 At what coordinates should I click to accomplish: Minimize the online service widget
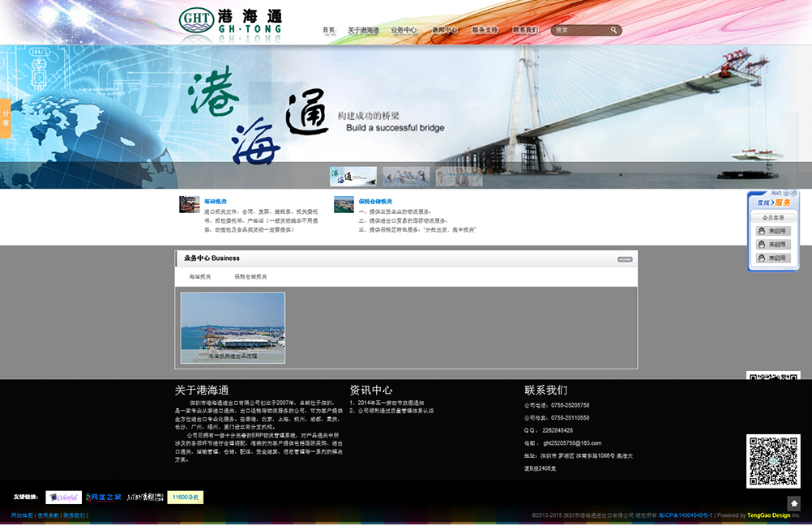(x=786, y=193)
